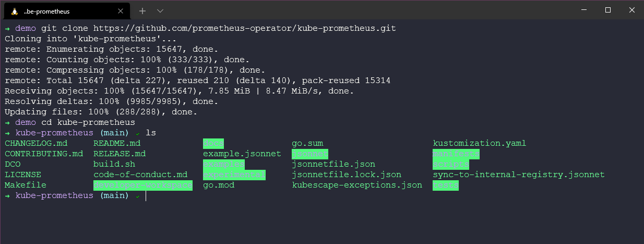Image resolution: width=644 pixels, height=244 pixels.
Task: Click the example.jsonnet file name
Action: coord(242,154)
